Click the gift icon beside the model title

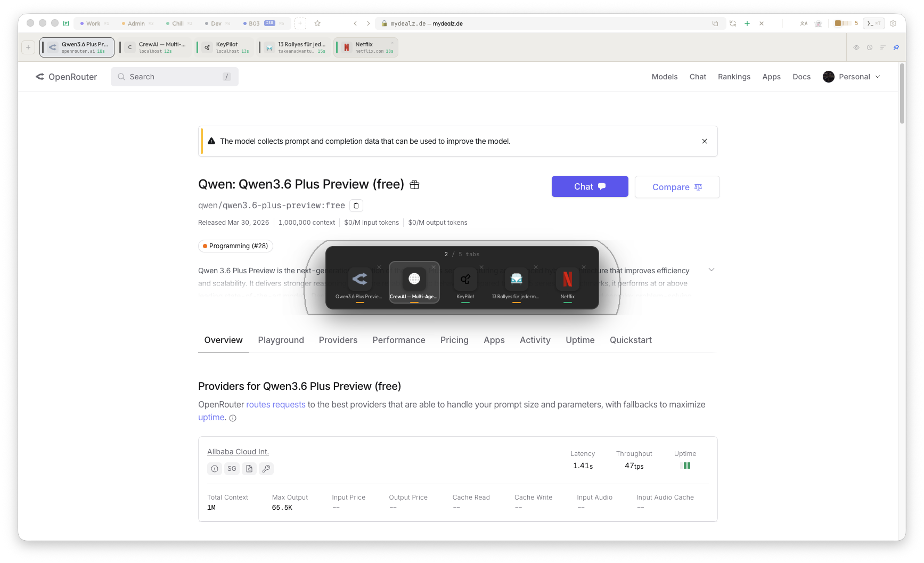click(x=415, y=185)
